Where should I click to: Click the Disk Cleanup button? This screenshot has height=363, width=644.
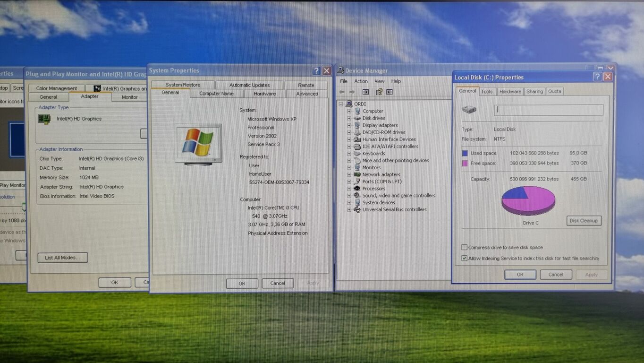(584, 221)
